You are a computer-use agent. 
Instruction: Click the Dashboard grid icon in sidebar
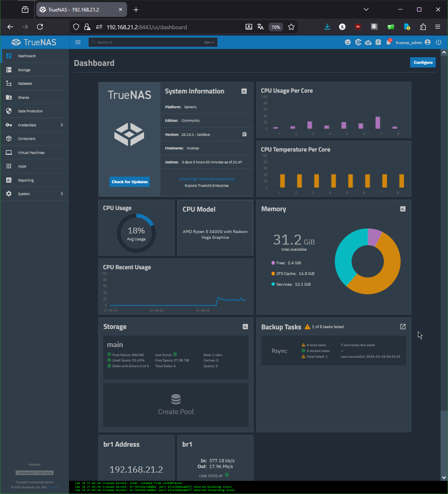(x=9, y=56)
